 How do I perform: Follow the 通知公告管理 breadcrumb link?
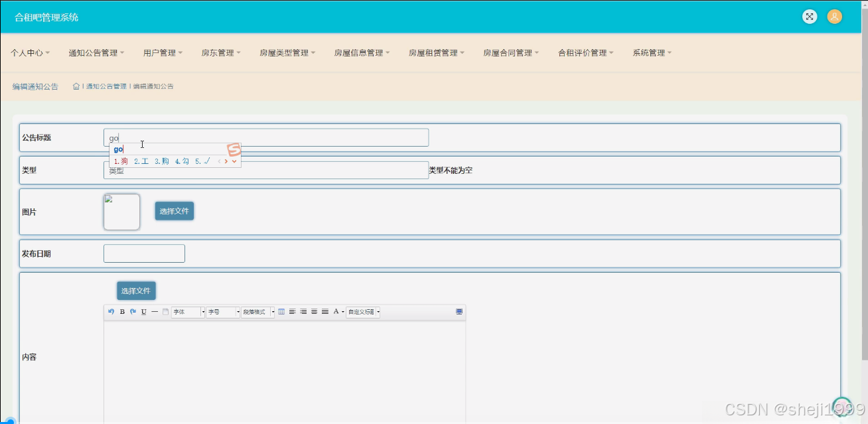pyautogui.click(x=106, y=86)
